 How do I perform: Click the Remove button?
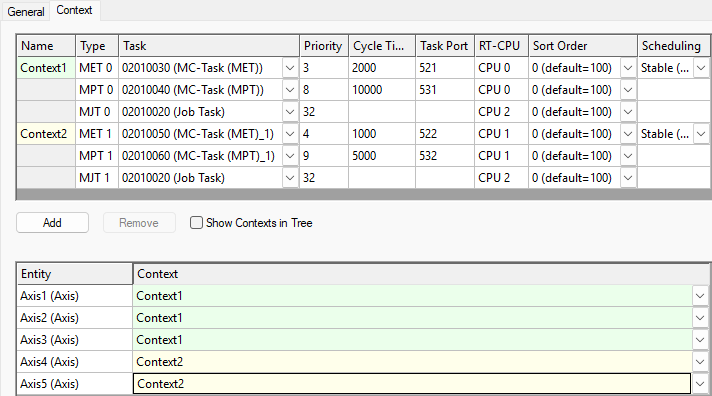tap(139, 223)
